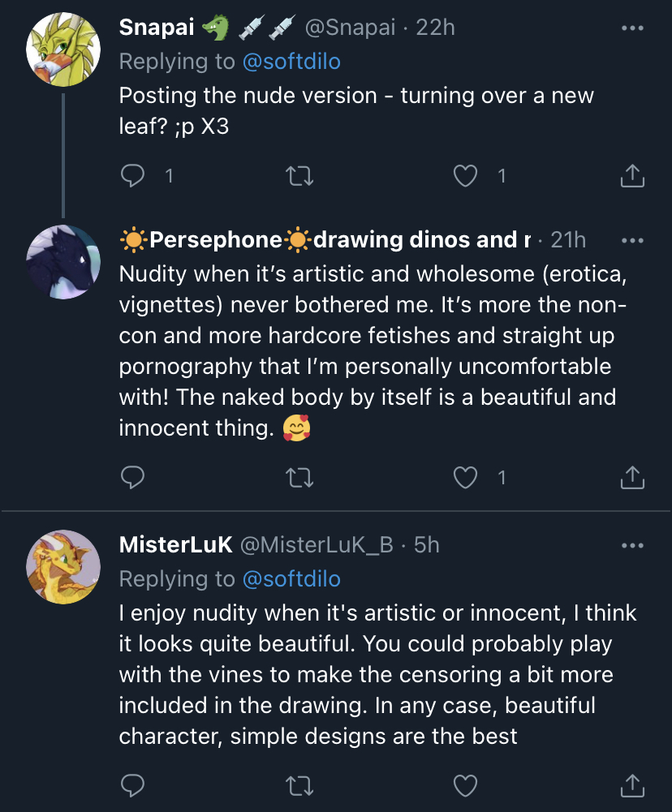This screenshot has height=812, width=672.
Task: Like Persephone's tweet
Action: (465, 478)
